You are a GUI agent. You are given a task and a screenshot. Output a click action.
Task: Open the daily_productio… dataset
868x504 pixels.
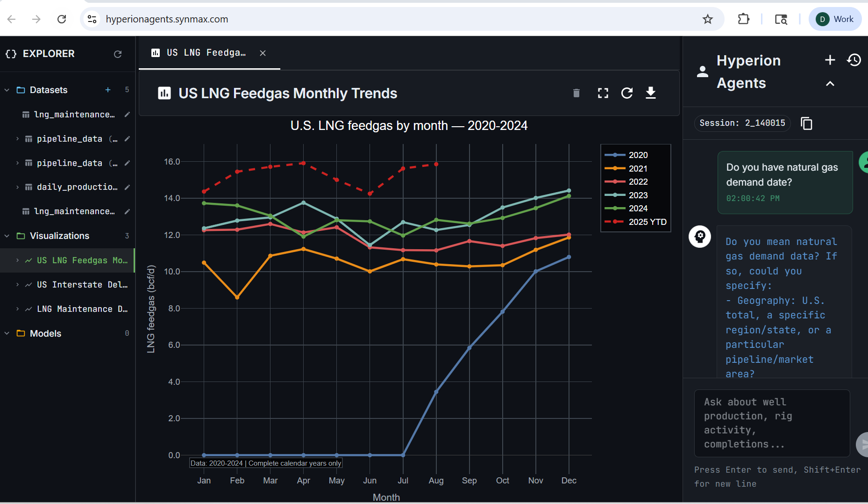click(77, 187)
